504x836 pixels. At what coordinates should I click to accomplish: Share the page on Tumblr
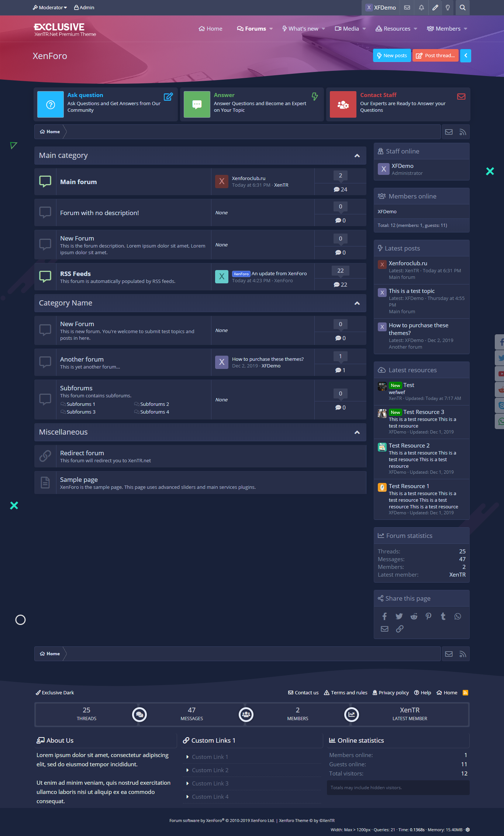point(443,616)
